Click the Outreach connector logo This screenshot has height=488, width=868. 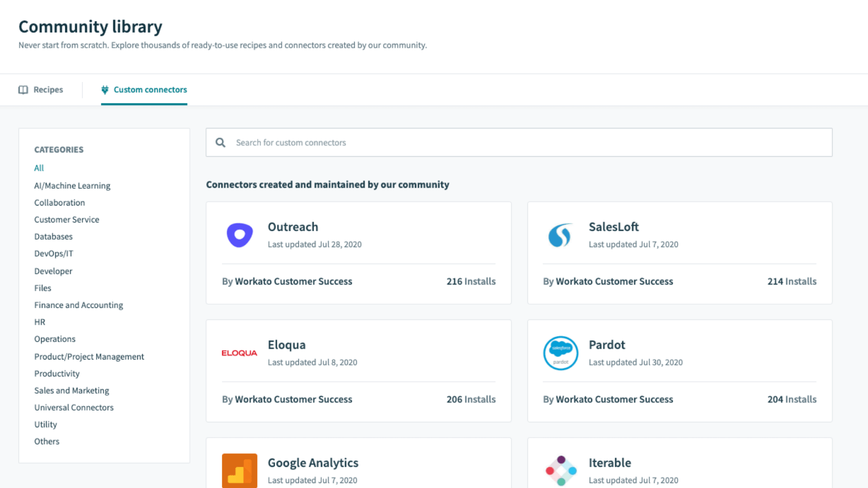(240, 235)
